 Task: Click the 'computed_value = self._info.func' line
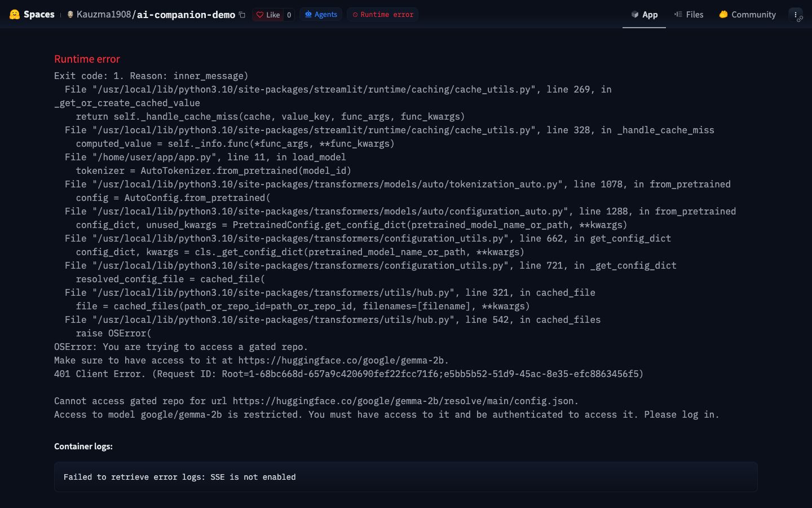pyautogui.click(x=235, y=143)
